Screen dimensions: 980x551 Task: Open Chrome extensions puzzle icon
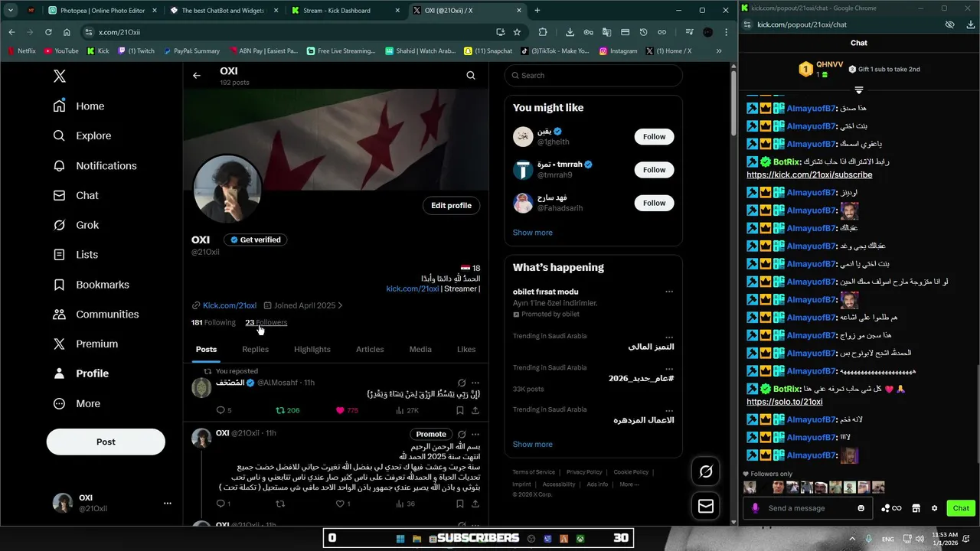click(x=543, y=32)
